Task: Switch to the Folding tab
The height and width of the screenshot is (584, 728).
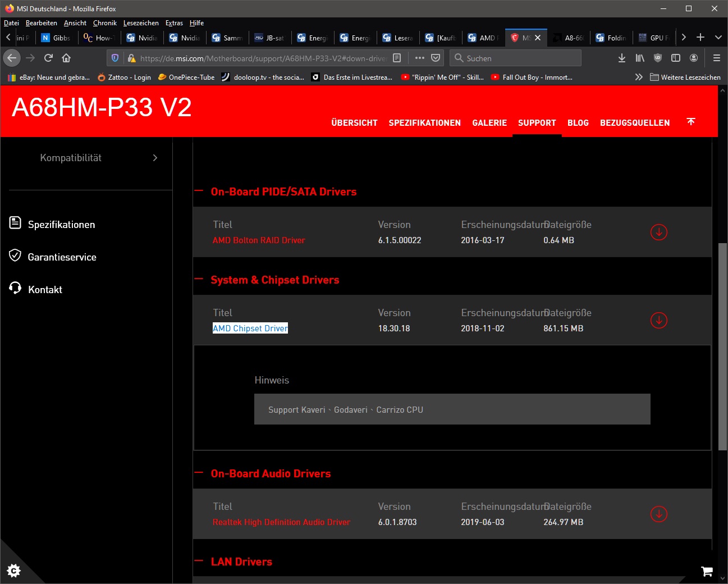Action: (611, 38)
